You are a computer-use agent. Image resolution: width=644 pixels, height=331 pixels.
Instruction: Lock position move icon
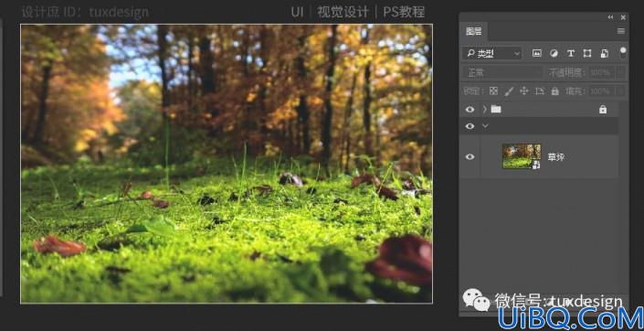(523, 91)
